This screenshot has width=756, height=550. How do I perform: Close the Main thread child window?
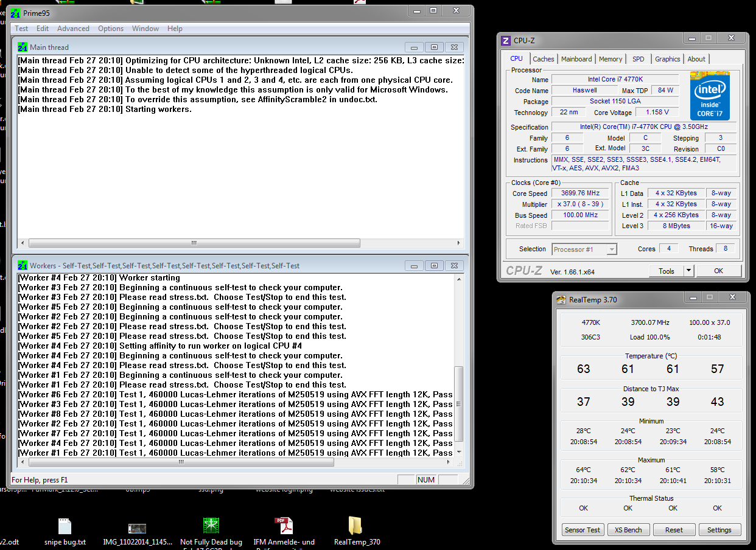click(x=453, y=47)
